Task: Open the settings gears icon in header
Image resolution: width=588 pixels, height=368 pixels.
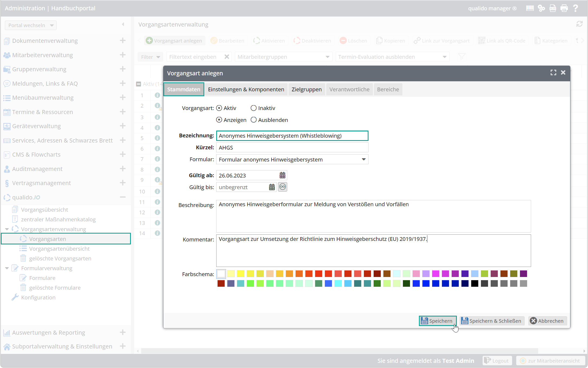Action: pos(541,8)
